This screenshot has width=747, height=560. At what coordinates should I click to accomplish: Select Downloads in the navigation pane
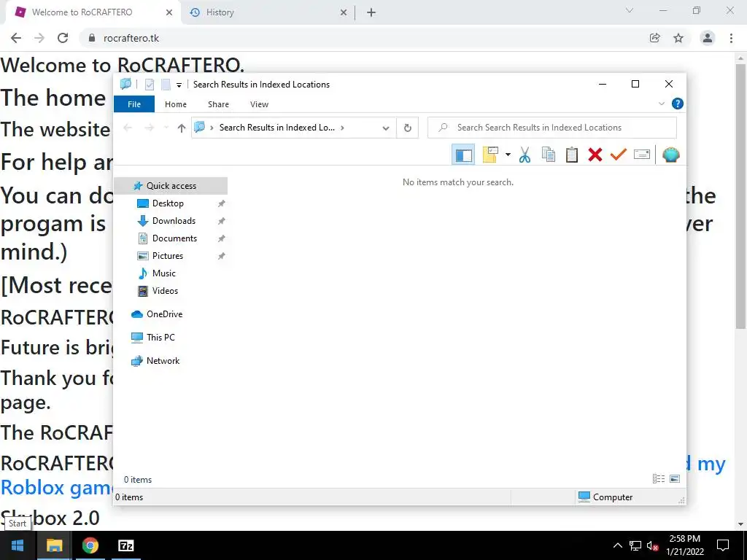click(x=174, y=221)
